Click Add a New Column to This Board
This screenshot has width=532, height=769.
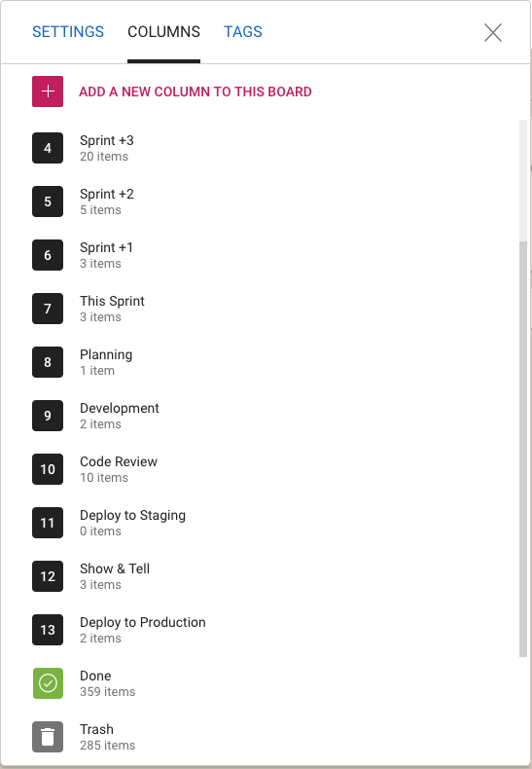tap(195, 92)
